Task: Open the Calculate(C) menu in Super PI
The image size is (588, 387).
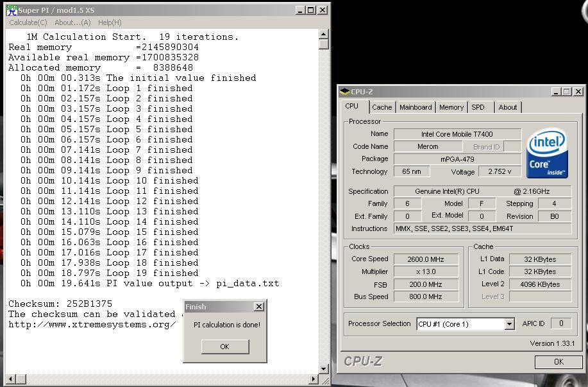Action: (28, 22)
